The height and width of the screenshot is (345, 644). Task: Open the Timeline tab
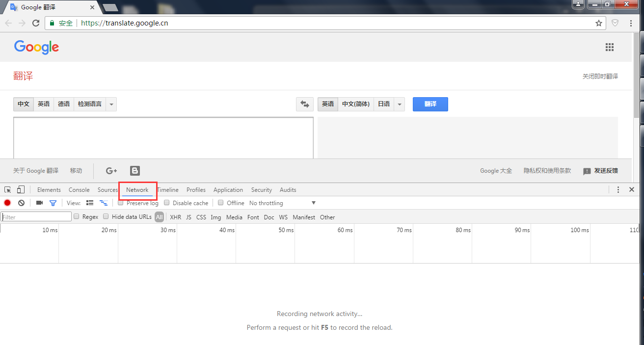168,190
